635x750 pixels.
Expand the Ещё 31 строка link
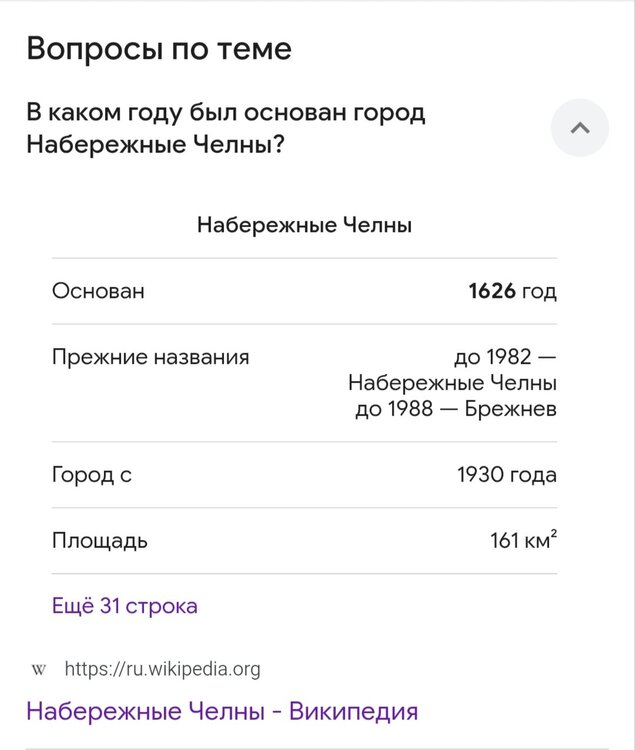tap(124, 606)
